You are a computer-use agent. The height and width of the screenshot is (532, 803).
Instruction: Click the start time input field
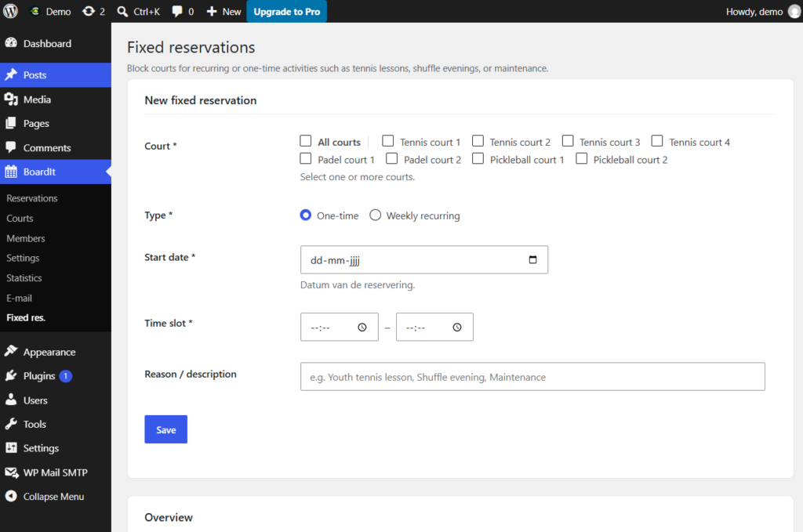click(x=340, y=328)
